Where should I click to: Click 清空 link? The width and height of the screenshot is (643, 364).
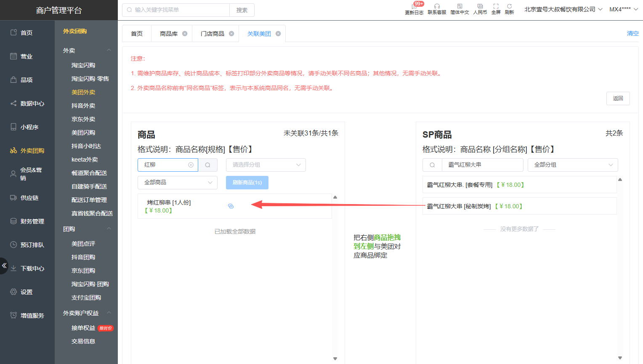tap(632, 34)
